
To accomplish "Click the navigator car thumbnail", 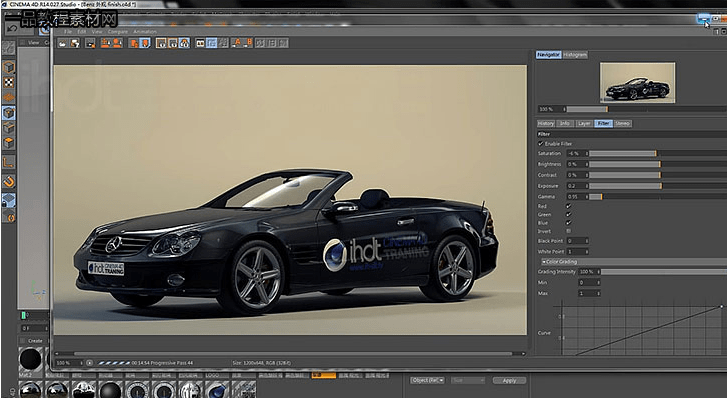I will pos(638,83).
